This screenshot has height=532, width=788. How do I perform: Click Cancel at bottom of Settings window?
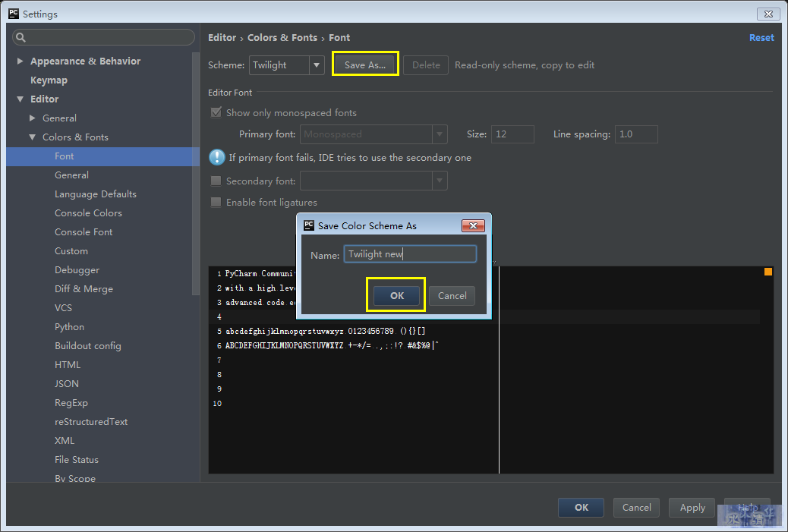click(636, 508)
